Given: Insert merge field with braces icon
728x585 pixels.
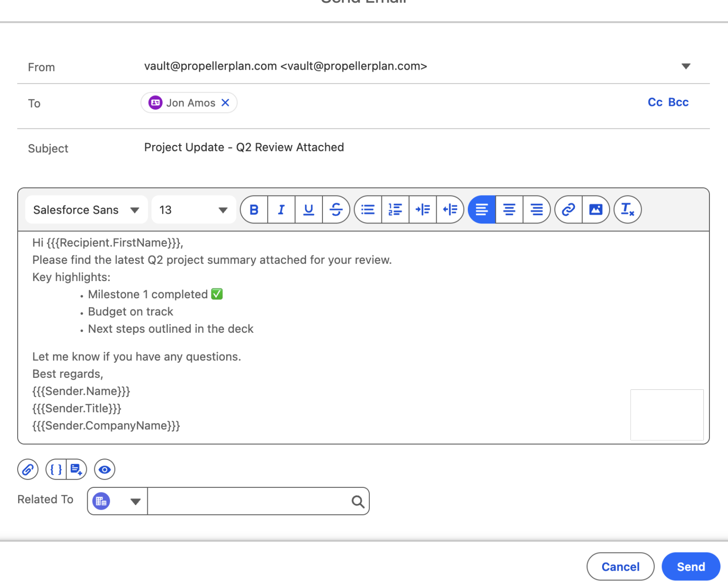Looking at the screenshot, I should pos(56,469).
